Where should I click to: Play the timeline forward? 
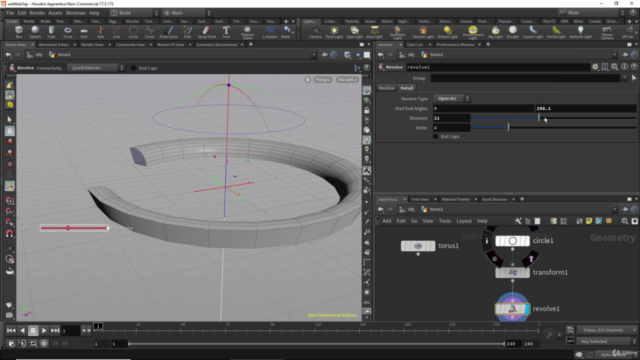44,331
